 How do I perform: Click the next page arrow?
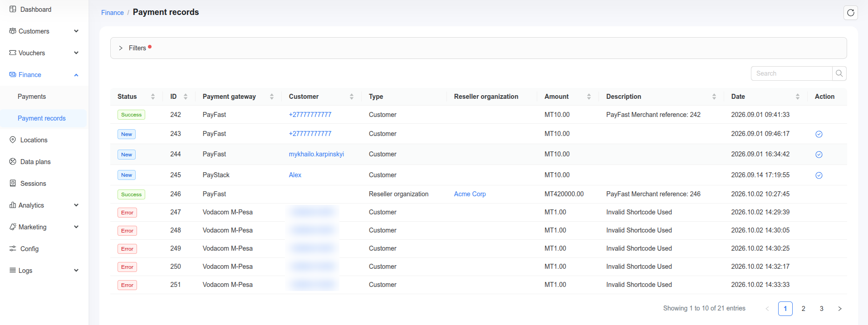click(x=839, y=309)
